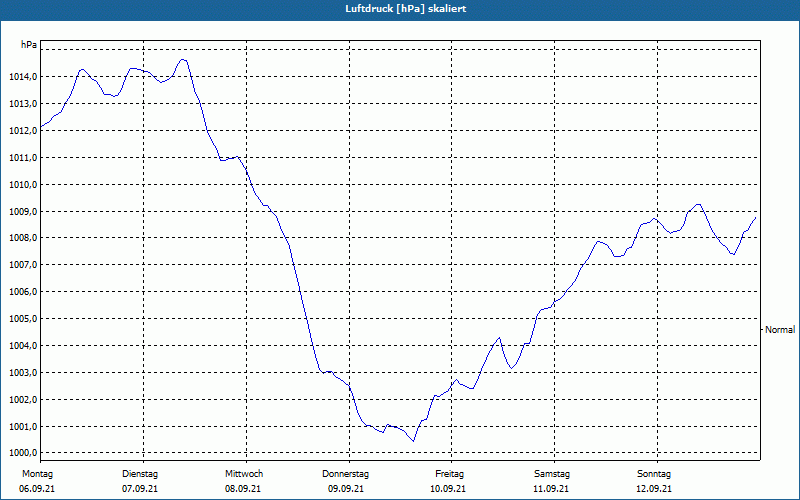The width and height of the screenshot is (800, 500).
Task: Select the 'Mittwoch' day label
Action: (x=244, y=474)
